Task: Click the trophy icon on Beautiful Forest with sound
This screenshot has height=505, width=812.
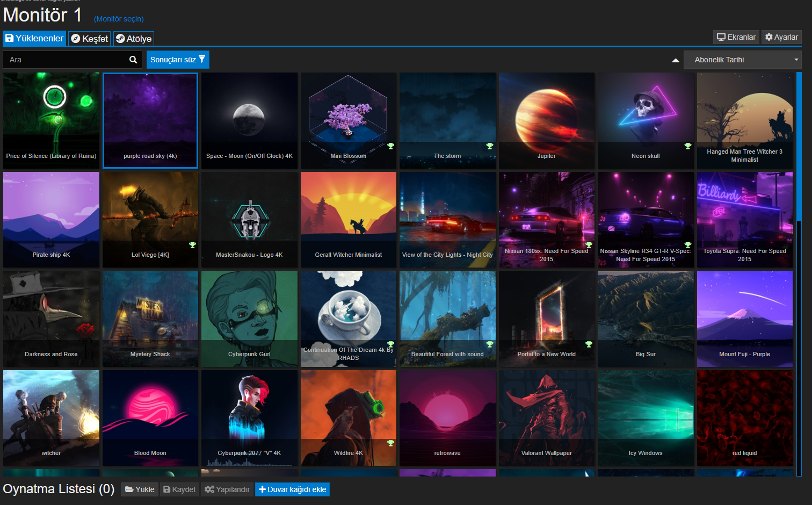Action: (x=490, y=344)
